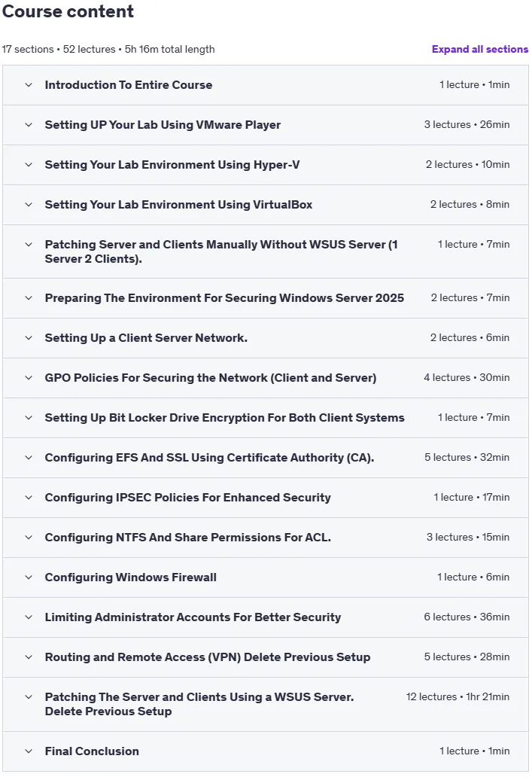The width and height of the screenshot is (532, 777).
Task: Expand GPO Policies section arrow icon
Action: click(x=29, y=378)
